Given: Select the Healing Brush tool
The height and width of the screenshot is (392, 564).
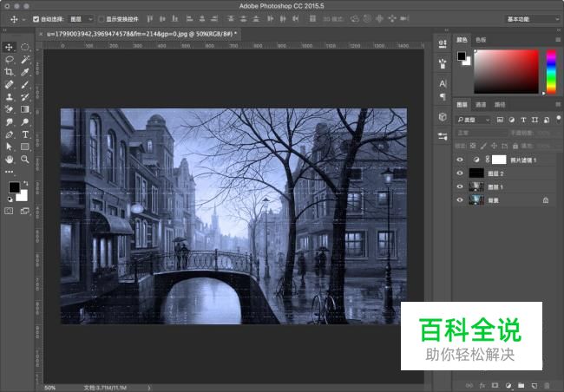Looking at the screenshot, I should click(x=9, y=84).
